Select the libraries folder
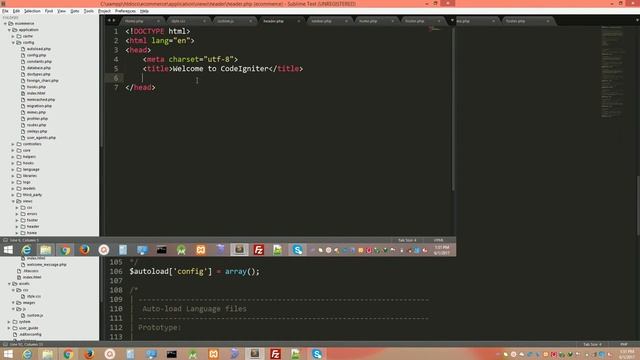 pos(30,176)
